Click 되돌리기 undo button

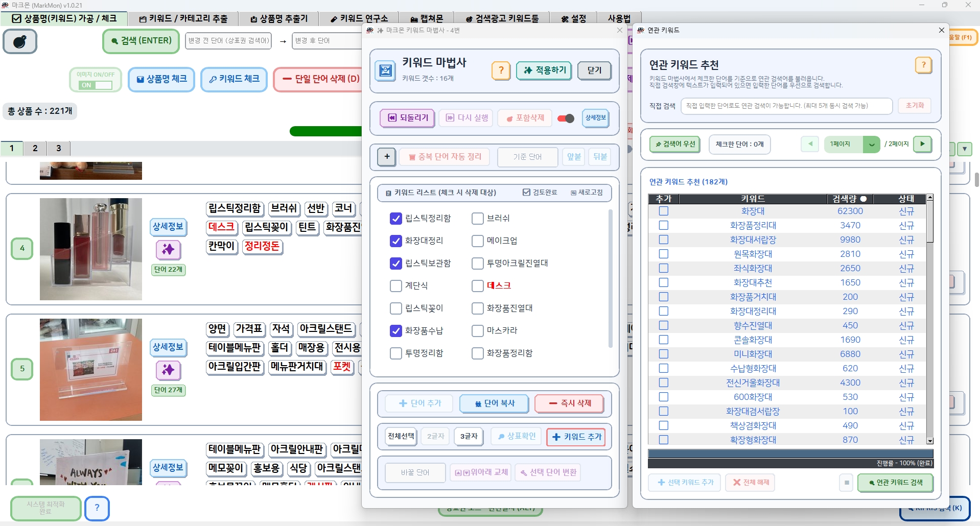(x=407, y=118)
